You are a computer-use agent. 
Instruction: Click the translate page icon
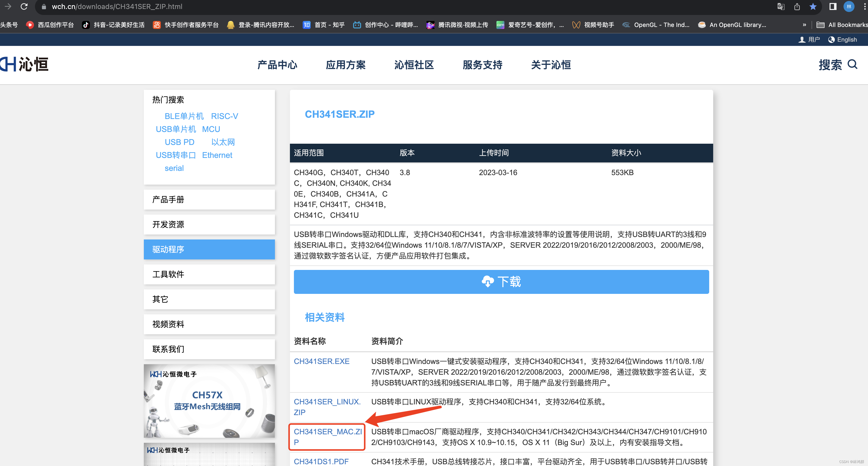point(781,7)
